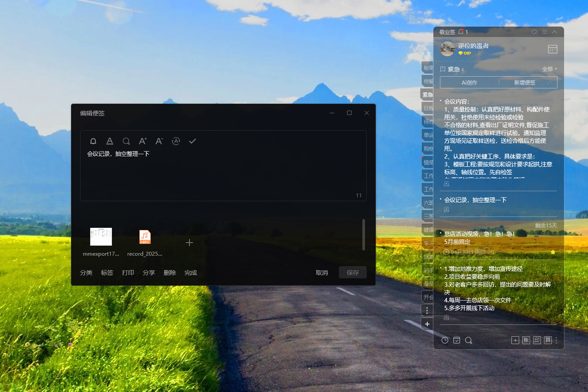Open the ledger via 账 icon
588x392 pixels.
point(526,340)
